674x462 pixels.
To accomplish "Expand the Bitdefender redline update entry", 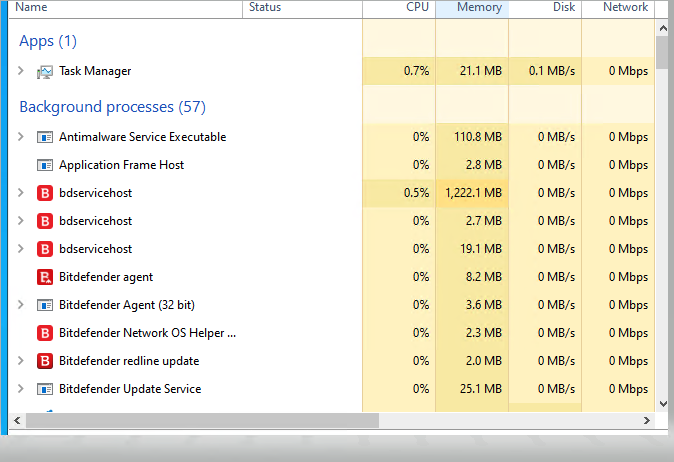I will (x=21, y=361).
